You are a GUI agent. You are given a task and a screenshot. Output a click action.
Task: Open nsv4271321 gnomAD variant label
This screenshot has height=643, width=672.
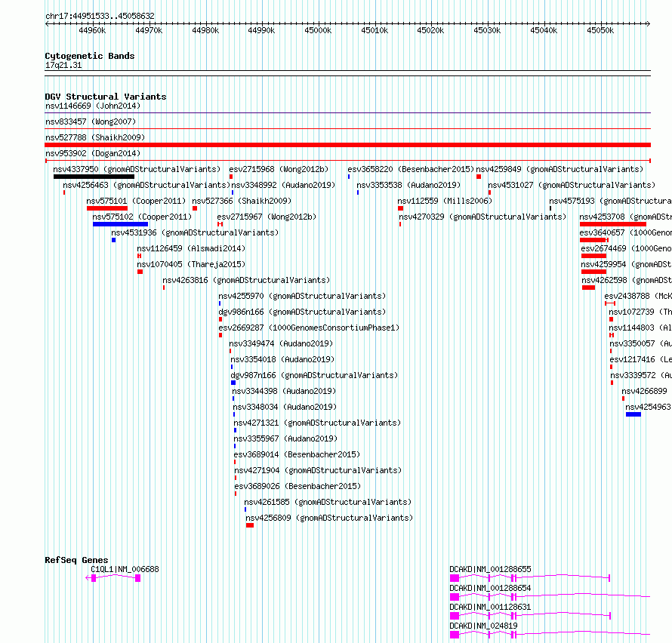(x=318, y=423)
